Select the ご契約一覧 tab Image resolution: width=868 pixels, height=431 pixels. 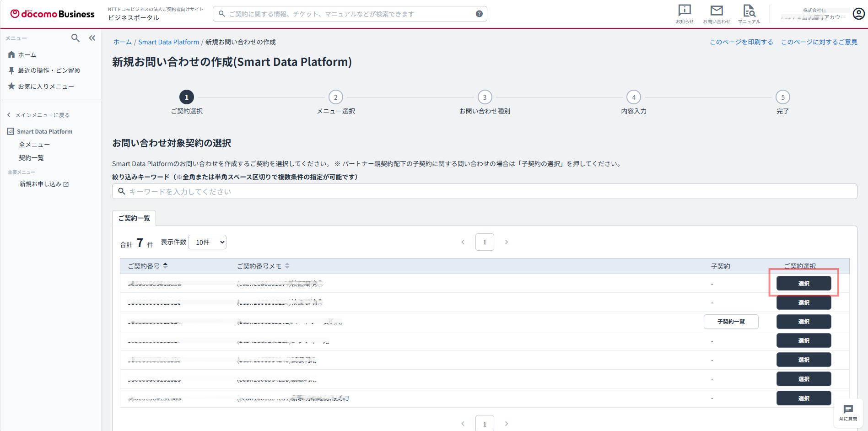tap(134, 218)
